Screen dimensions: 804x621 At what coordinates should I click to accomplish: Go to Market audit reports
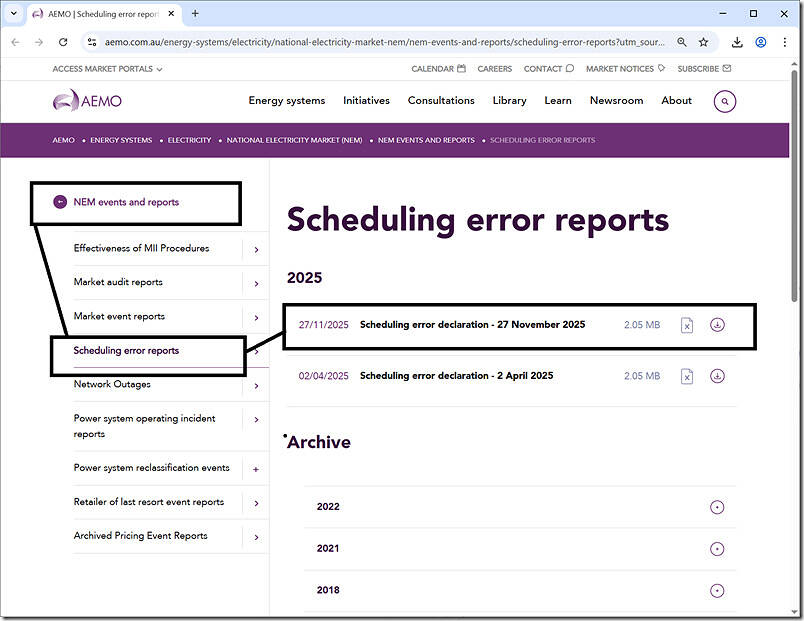(118, 282)
